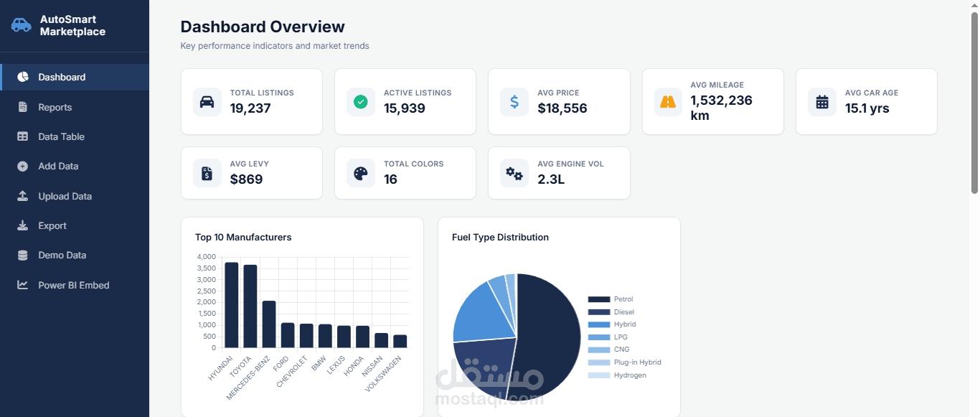980x417 pixels.
Task: Click the HYUNDAI bar in manufacturers chart
Action: point(231,305)
